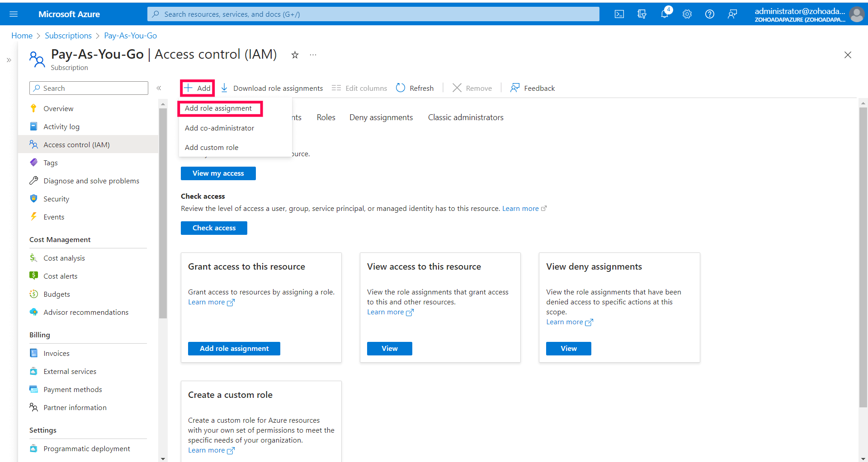Open the help question mark panel

tap(709, 14)
